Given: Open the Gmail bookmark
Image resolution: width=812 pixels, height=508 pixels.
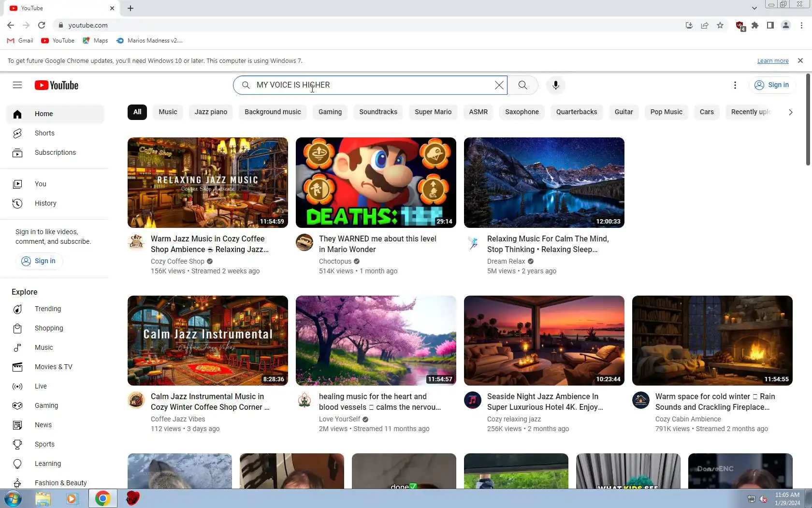Looking at the screenshot, I should tap(20, 41).
